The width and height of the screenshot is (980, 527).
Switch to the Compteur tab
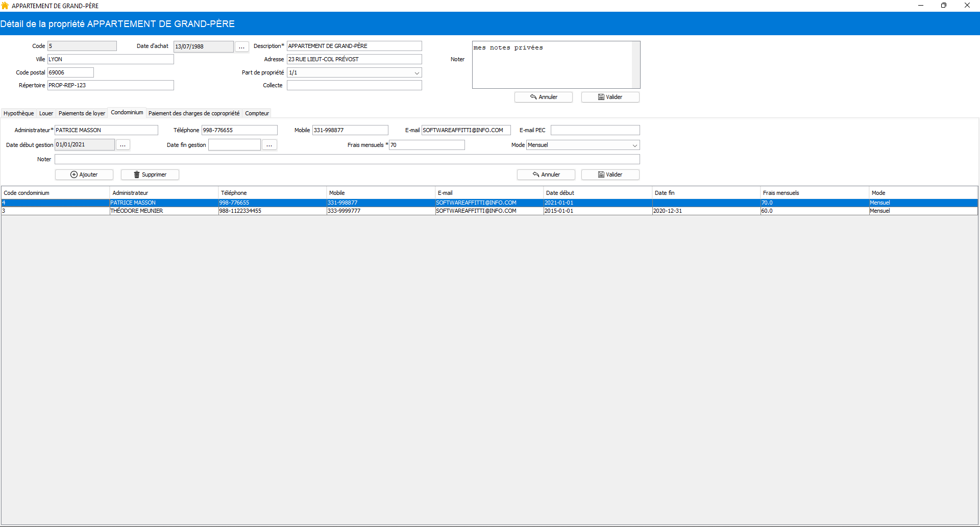[257, 113]
